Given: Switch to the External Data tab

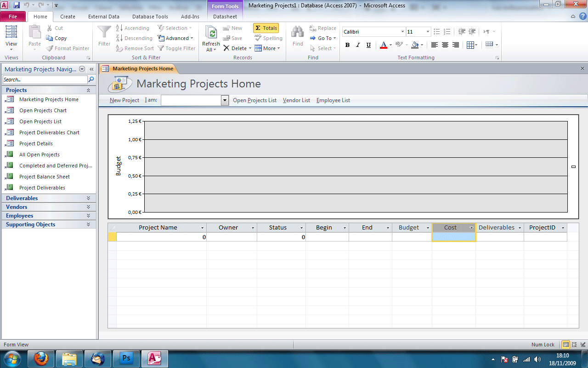Looking at the screenshot, I should coord(104,17).
